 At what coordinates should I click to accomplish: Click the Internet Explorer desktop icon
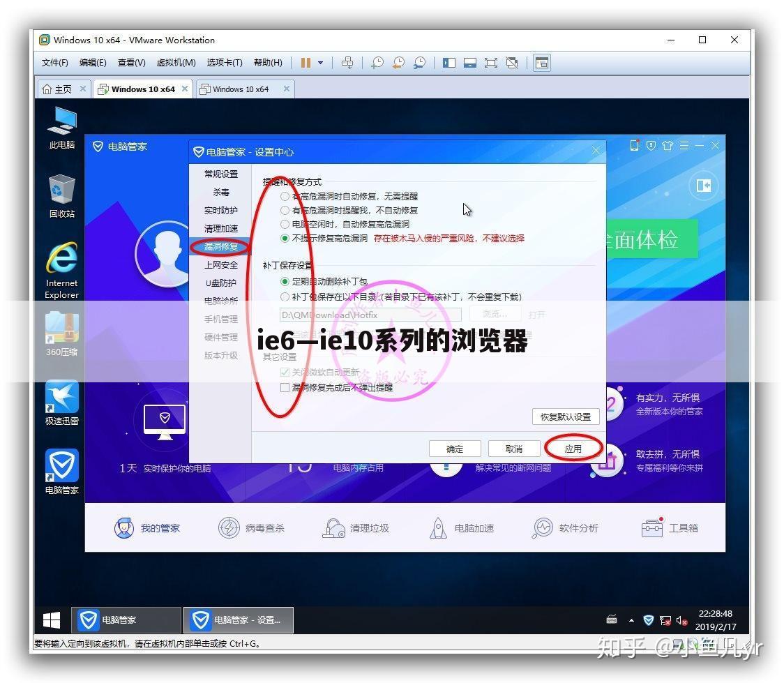click(x=61, y=271)
